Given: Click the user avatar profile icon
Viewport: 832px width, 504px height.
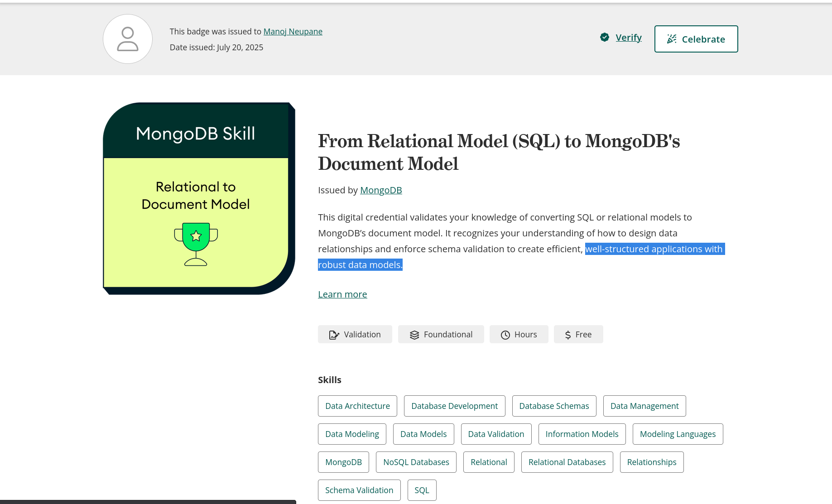Looking at the screenshot, I should point(128,39).
